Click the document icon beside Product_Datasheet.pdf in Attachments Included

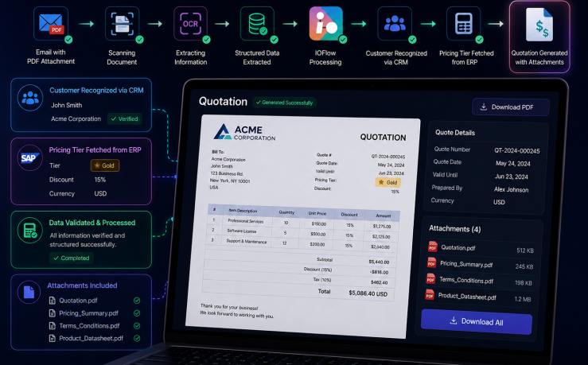[x=53, y=338]
